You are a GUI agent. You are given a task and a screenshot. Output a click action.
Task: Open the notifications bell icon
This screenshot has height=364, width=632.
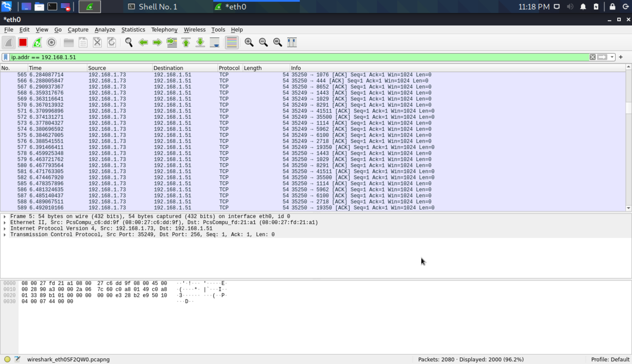583,7
